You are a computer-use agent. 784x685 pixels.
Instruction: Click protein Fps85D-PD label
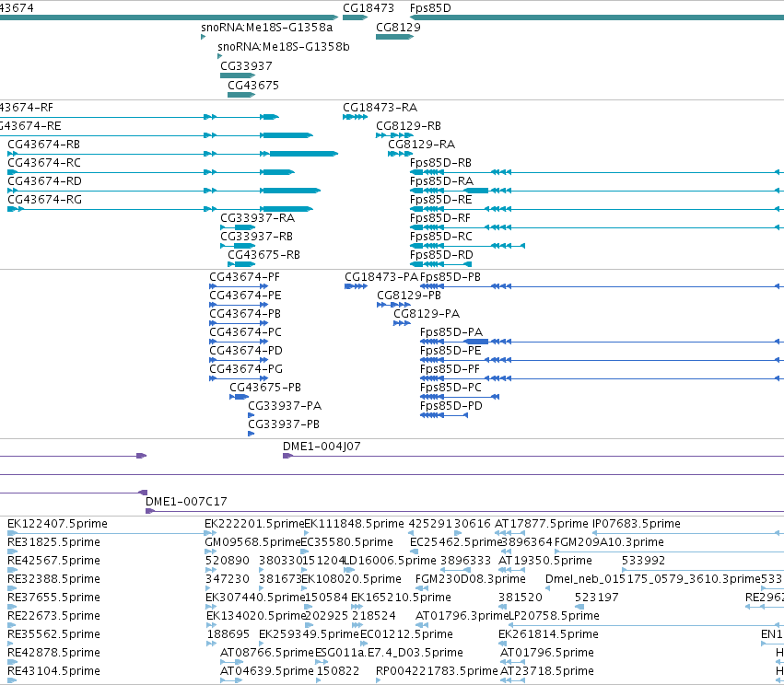[451, 407]
